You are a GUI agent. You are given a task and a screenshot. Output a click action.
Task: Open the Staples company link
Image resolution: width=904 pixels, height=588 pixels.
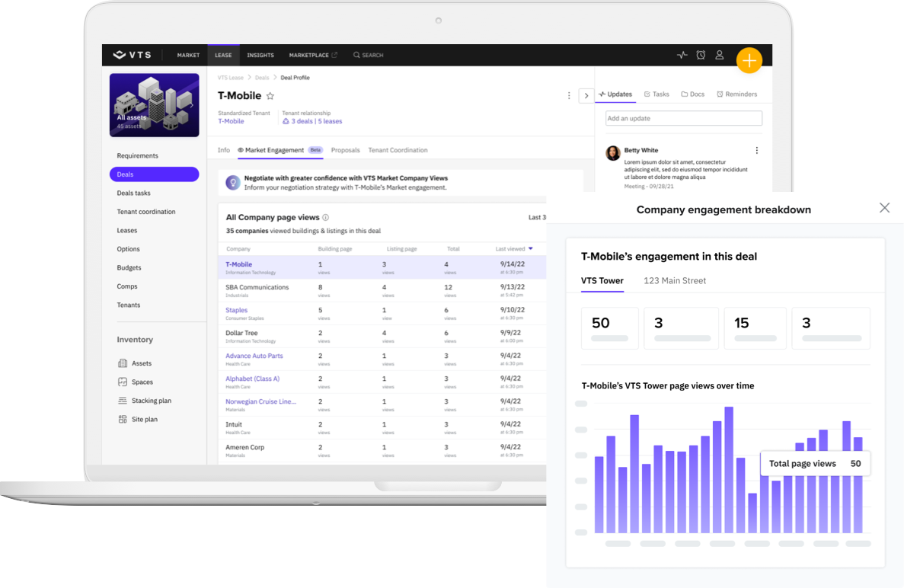tap(236, 310)
